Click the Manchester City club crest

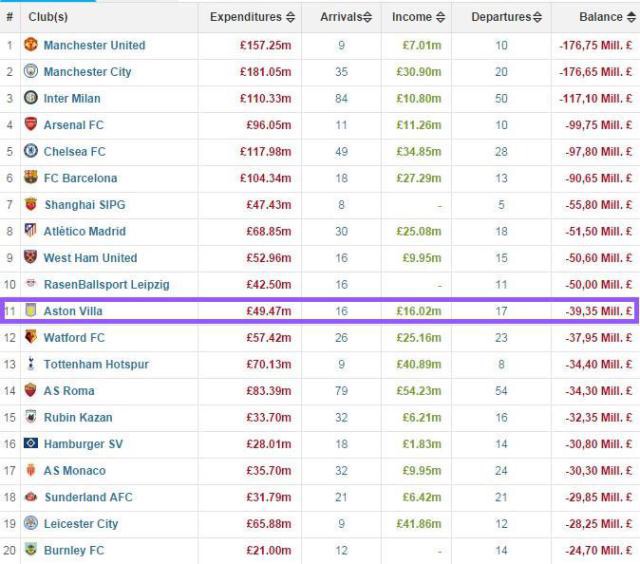point(30,72)
